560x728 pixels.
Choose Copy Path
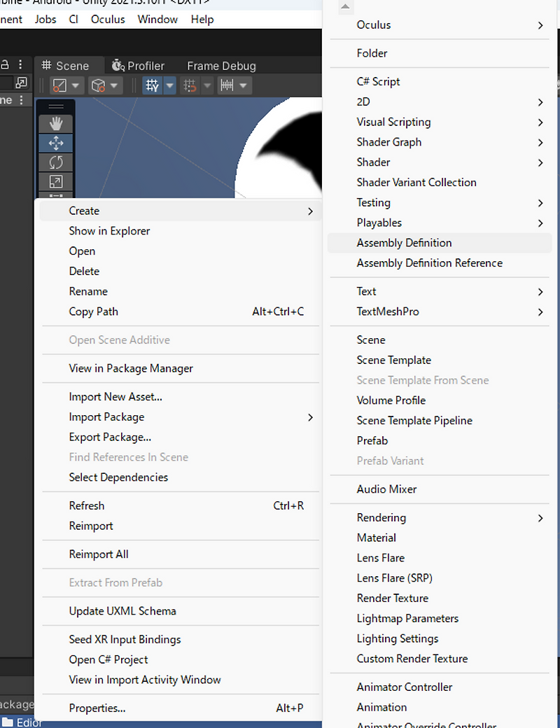coord(180,311)
